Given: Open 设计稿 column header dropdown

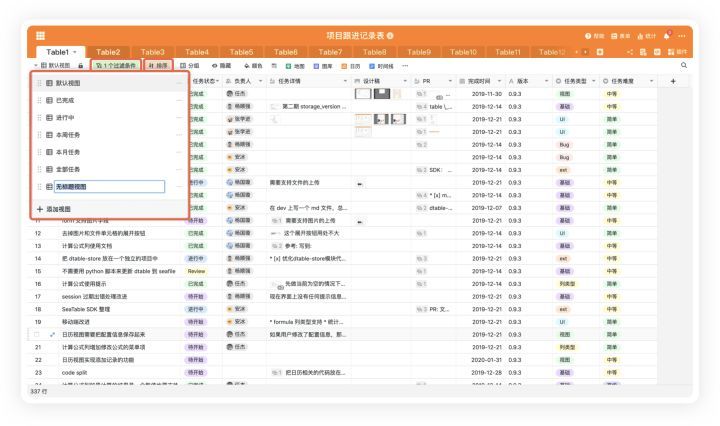Looking at the screenshot, I should point(405,81).
